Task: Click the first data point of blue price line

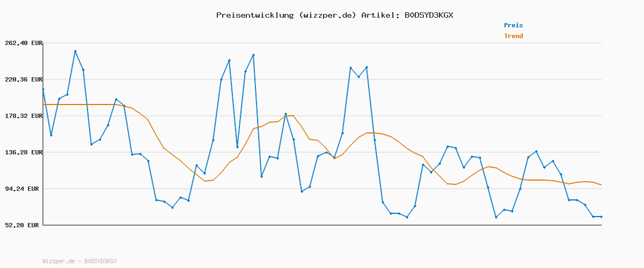Action: click(x=43, y=89)
